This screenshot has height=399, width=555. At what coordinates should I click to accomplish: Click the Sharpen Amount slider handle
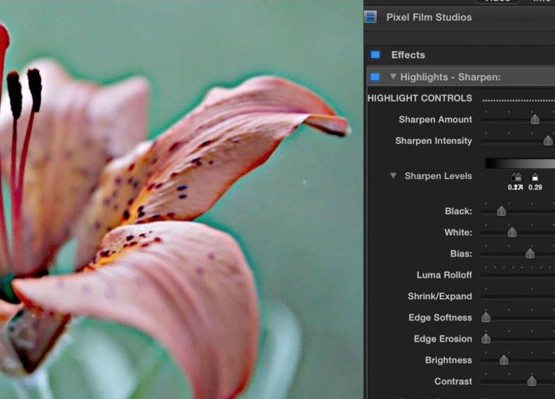pyautogui.click(x=535, y=120)
